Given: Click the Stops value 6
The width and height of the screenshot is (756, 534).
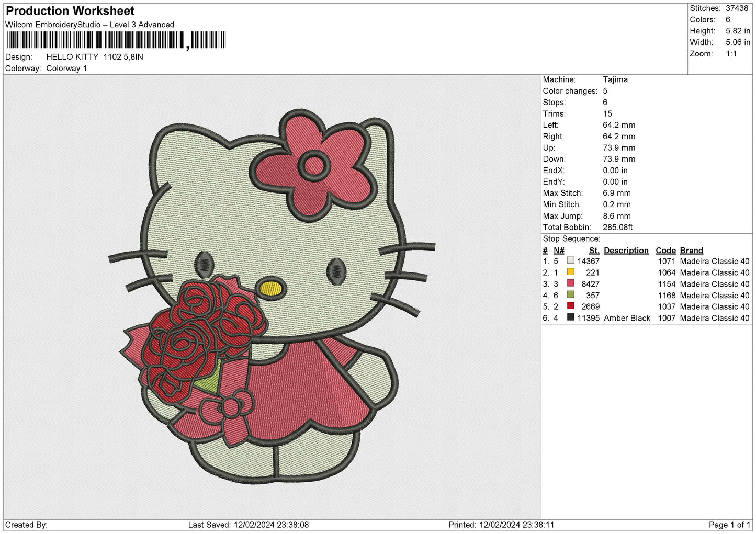Looking at the screenshot, I should point(605,103).
